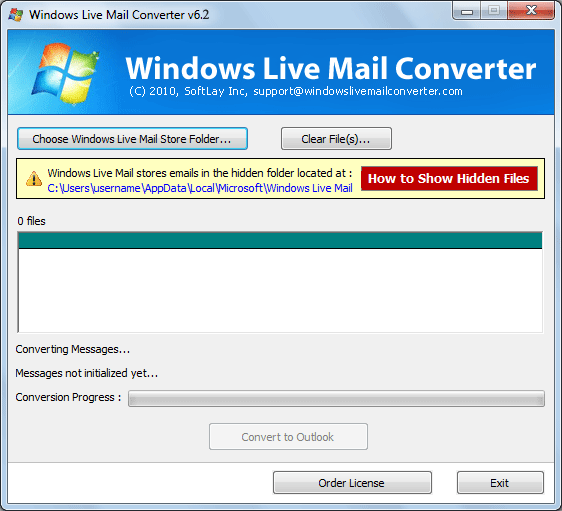Click the Convert to Outlook button

pos(288,437)
